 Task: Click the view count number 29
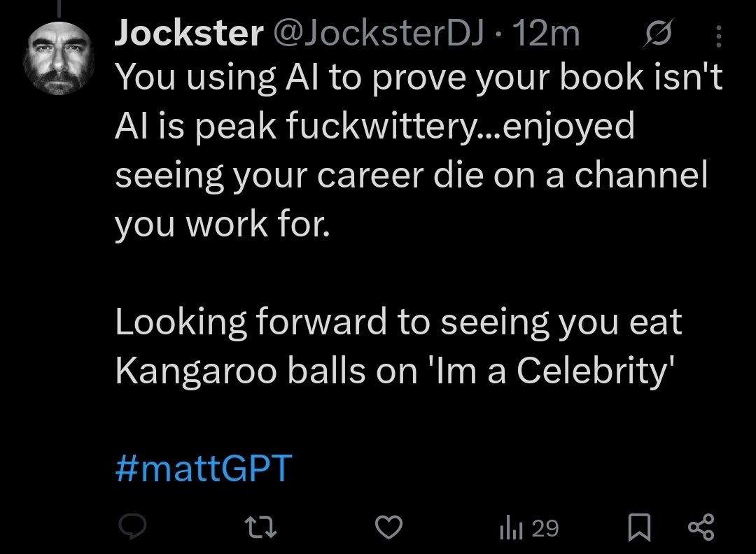[x=545, y=528]
